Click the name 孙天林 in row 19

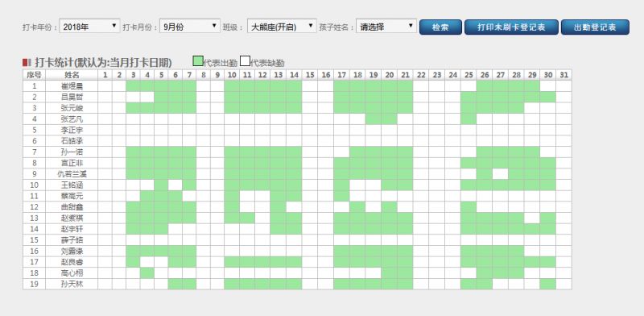tap(72, 284)
